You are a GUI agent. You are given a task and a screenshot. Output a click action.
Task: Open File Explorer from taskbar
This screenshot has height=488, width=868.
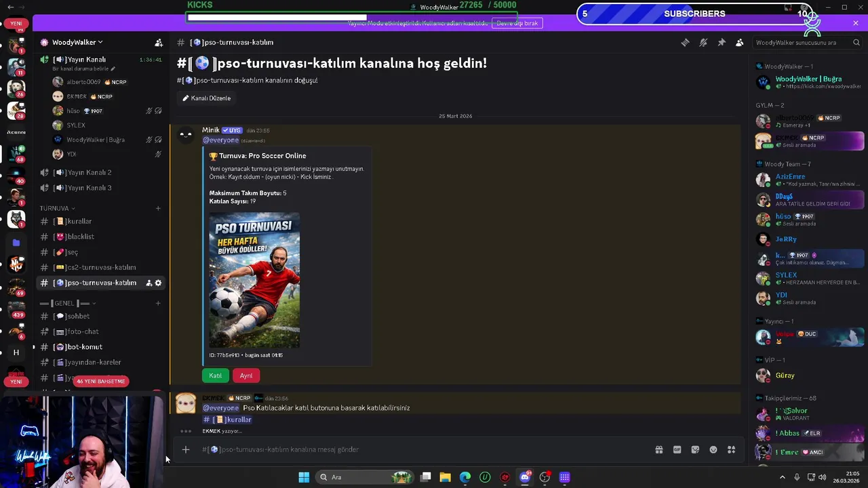[445, 477]
